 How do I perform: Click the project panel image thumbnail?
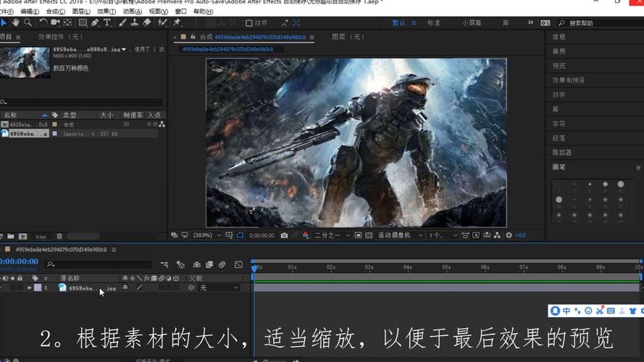click(x=25, y=62)
